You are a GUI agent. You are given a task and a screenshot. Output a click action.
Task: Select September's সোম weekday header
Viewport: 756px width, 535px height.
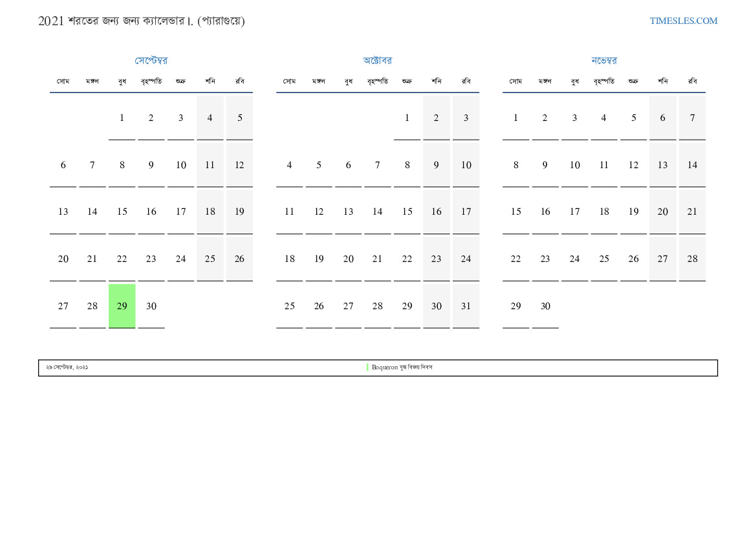63,82
